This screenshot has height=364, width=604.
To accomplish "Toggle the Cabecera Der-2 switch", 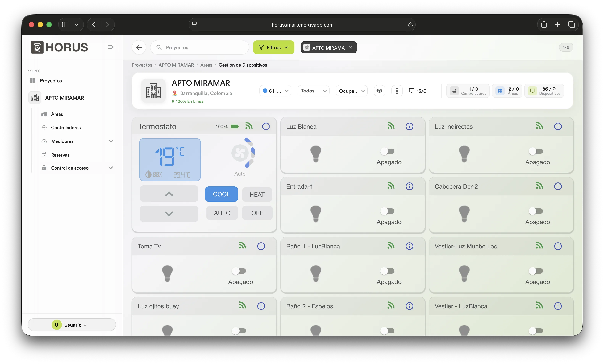I will (x=536, y=211).
